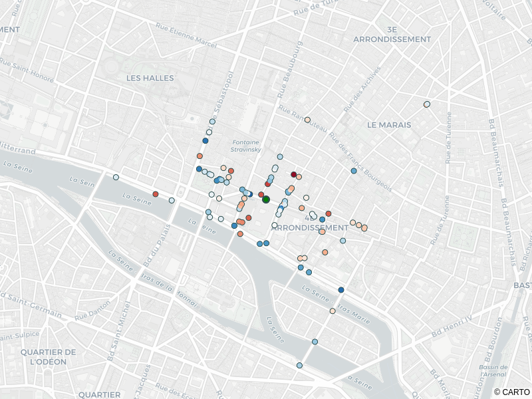Select the red marker on La Seine

pyautogui.click(x=156, y=194)
